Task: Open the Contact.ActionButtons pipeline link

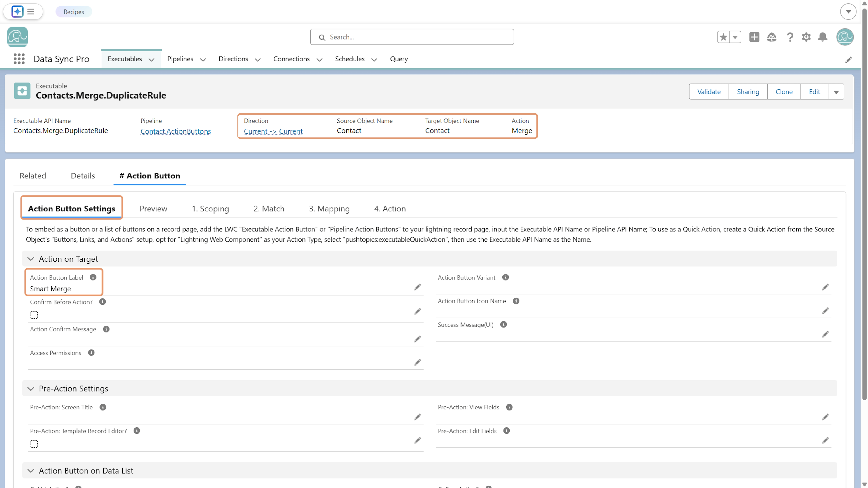Action: click(x=176, y=131)
